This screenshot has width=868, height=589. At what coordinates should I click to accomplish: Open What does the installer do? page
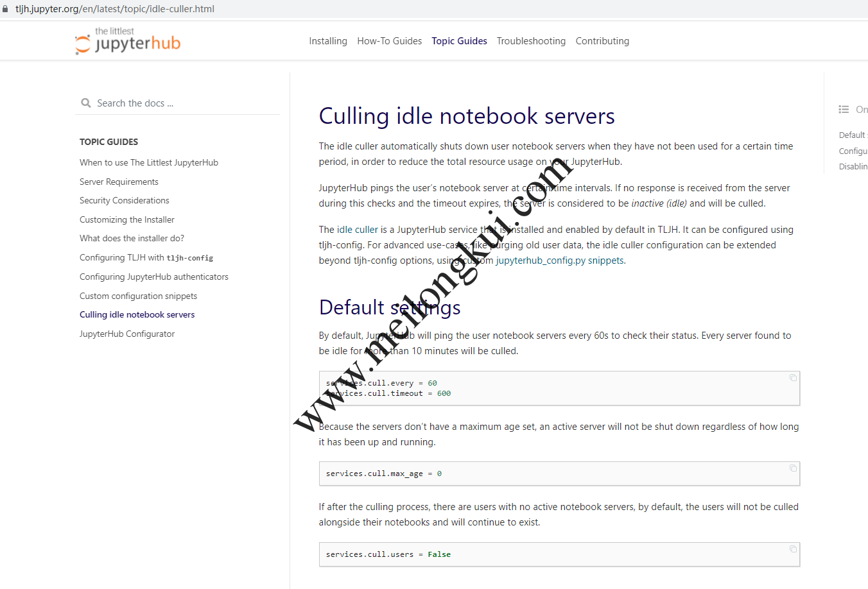coord(132,238)
